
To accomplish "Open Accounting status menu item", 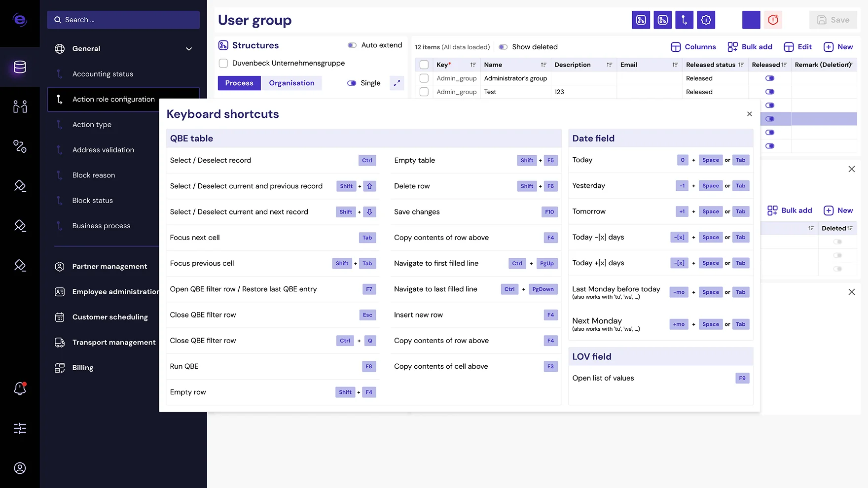I will click(x=103, y=74).
